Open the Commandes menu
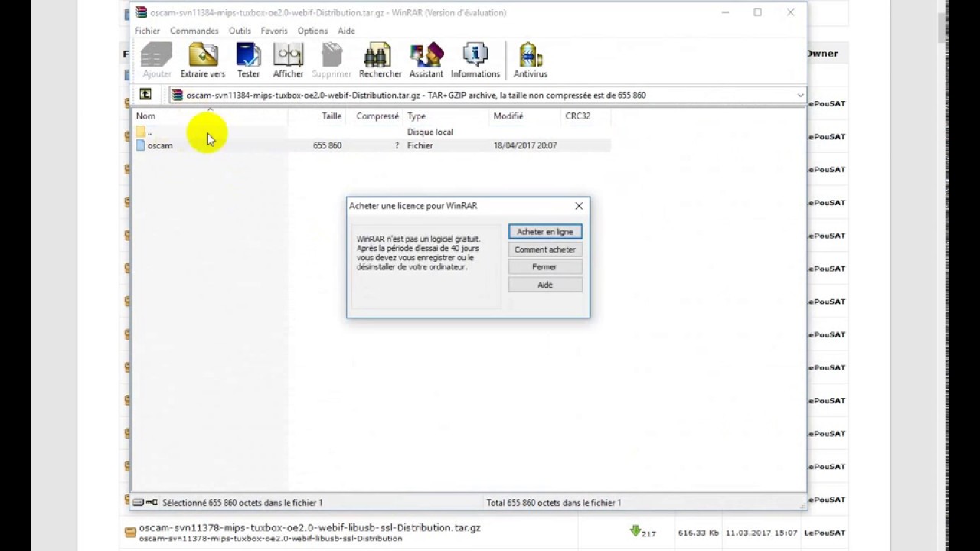Viewport: 980px width, 551px height. point(194,31)
